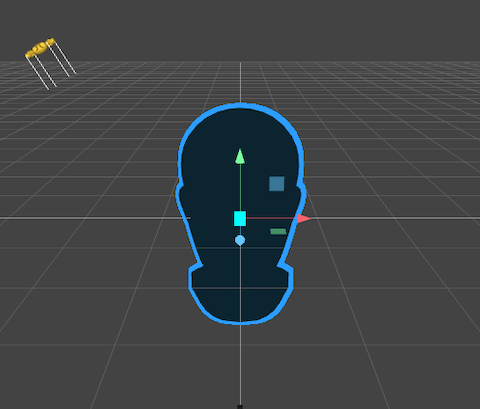Click the cyan center gizmo square
The width and height of the screenshot is (480, 409).
pos(240,219)
